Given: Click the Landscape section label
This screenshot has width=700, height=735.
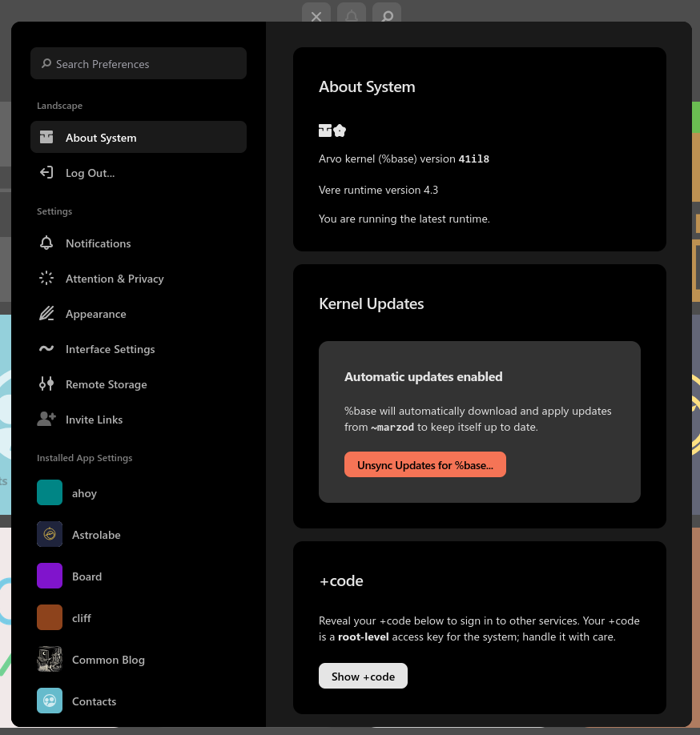Looking at the screenshot, I should click(59, 106).
